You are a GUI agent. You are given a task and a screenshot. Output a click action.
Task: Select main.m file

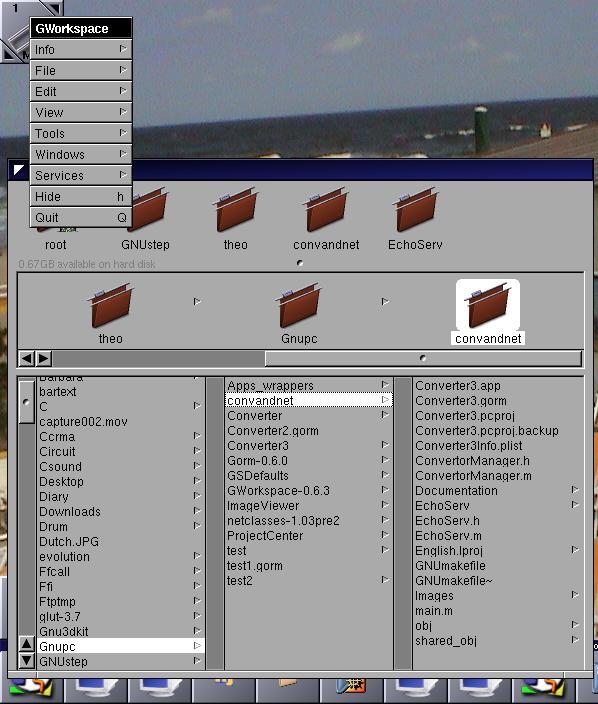click(x=498, y=611)
